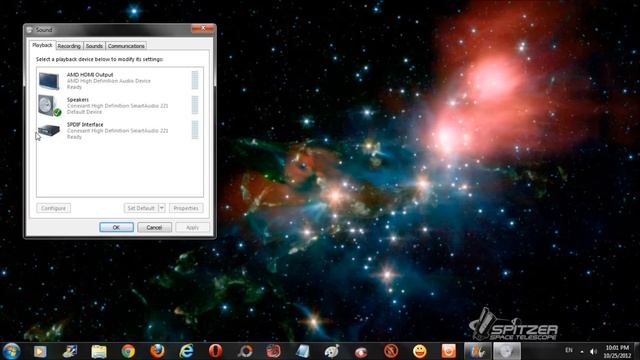Screen dimensions: 640x360
Task: Open the file explorer folder in taskbar
Action: point(99,351)
